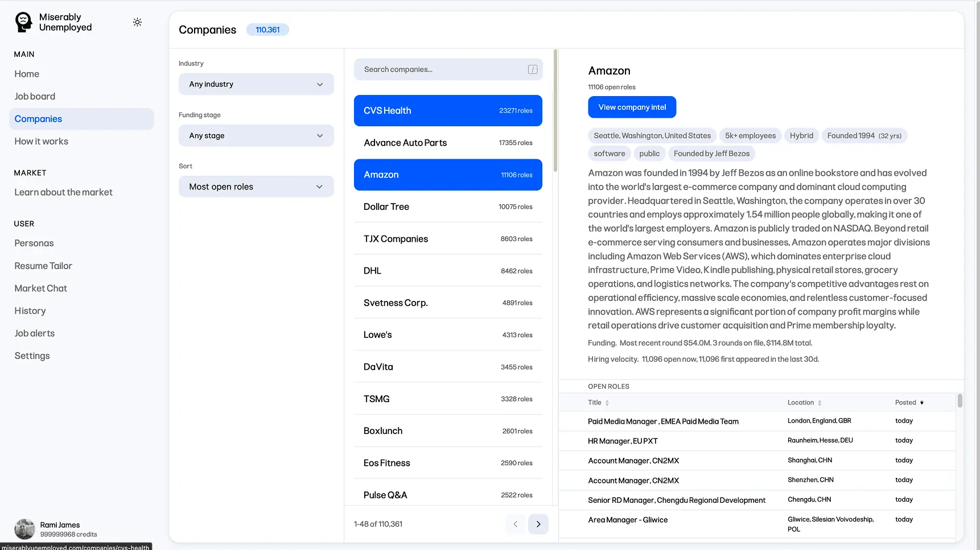Click the 5k+ employees tag
This screenshot has height=550, width=980.
750,135
